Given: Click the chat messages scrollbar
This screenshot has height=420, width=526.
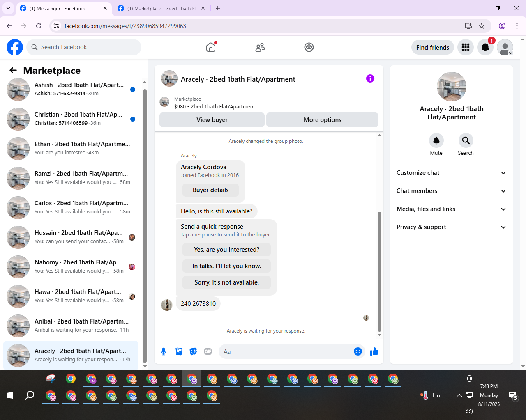Looking at the screenshot, I should [x=379, y=271].
